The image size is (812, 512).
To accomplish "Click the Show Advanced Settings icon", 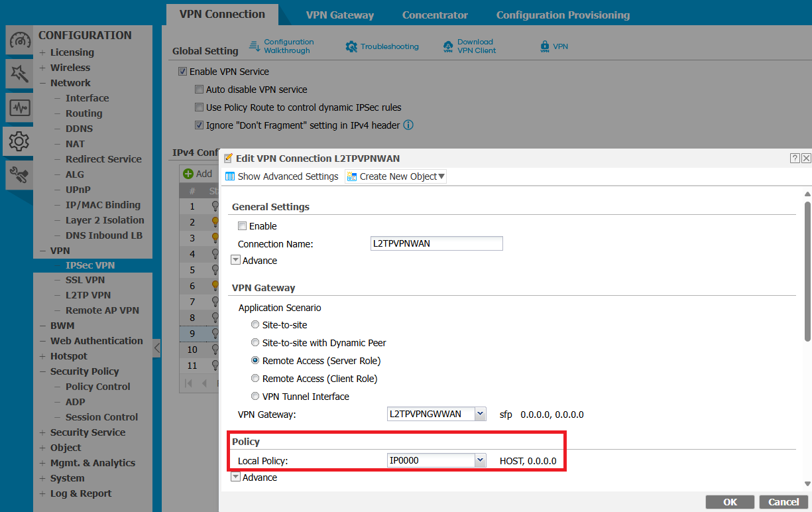I will (230, 176).
